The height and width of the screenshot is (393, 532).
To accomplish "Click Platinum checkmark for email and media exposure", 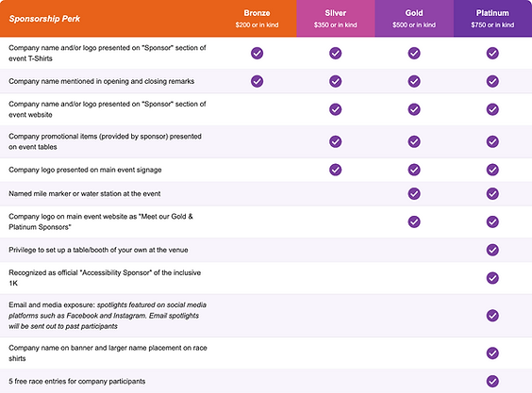I will (492, 316).
